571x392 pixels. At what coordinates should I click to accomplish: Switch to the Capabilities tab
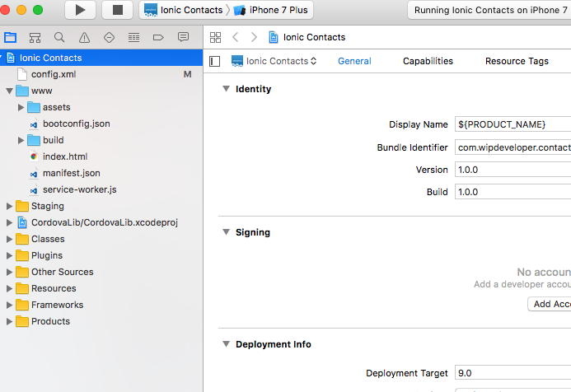428,61
